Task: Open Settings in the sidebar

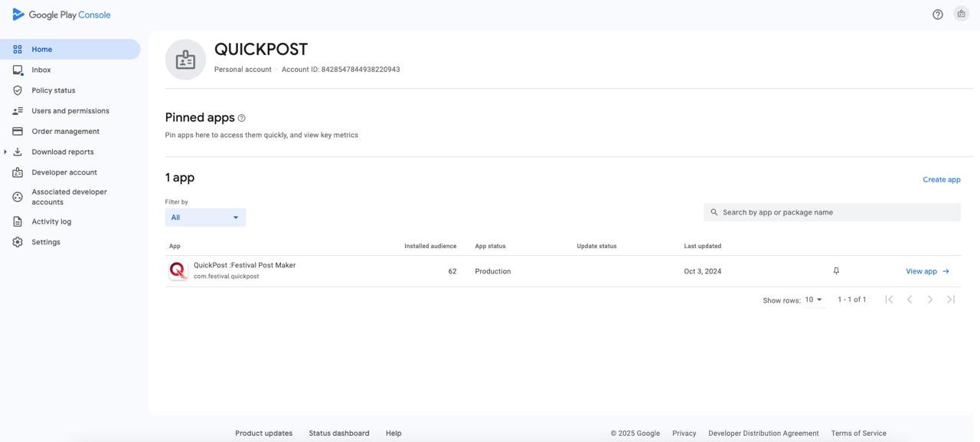Action: click(x=46, y=242)
